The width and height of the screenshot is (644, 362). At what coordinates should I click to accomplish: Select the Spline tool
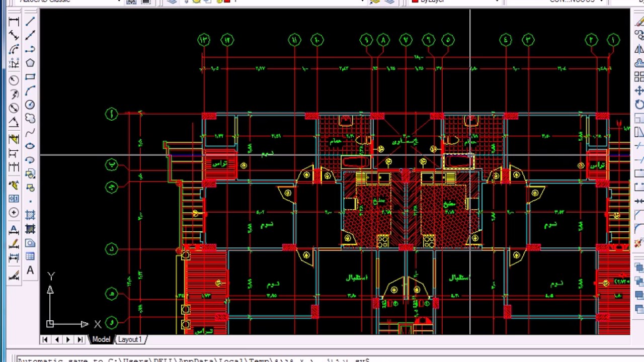(x=30, y=132)
